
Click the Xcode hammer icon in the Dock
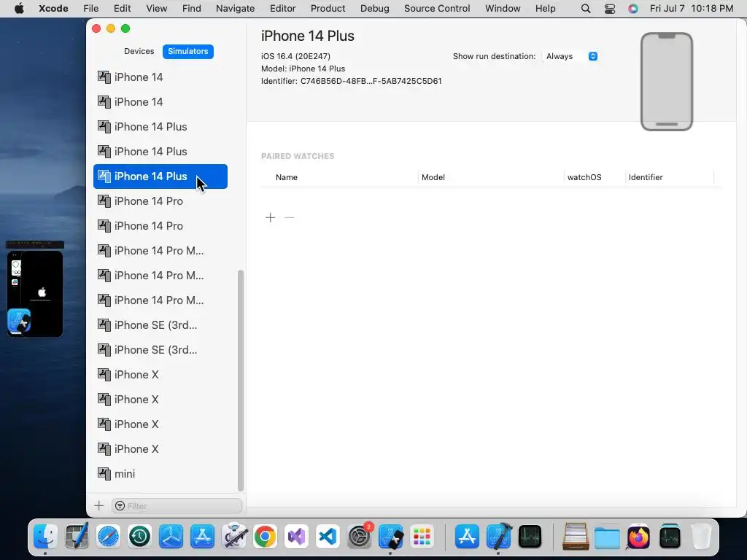tap(498, 537)
